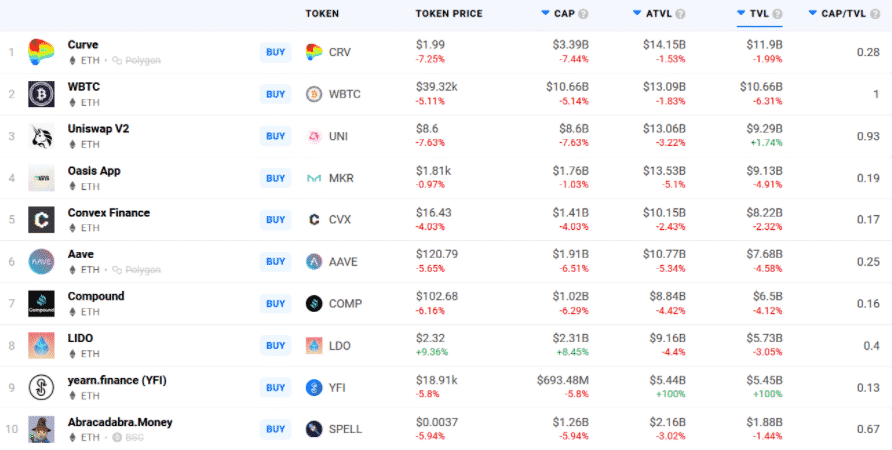Click the Compound protocol logo icon
892x450 pixels.
click(41, 303)
